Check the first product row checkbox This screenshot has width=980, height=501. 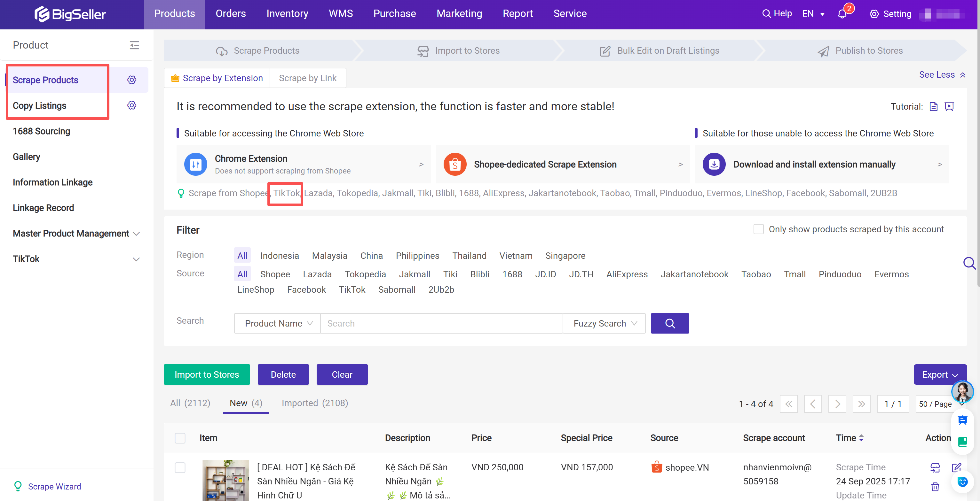click(x=180, y=467)
